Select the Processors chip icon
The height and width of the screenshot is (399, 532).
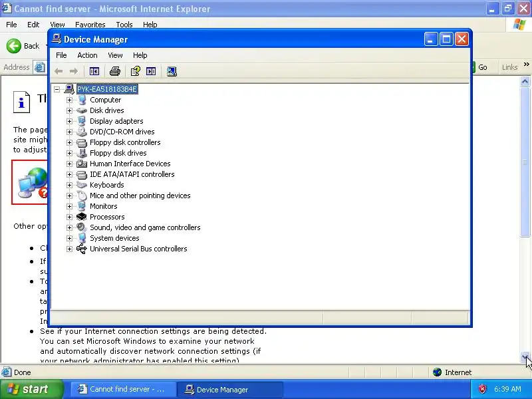click(x=82, y=217)
